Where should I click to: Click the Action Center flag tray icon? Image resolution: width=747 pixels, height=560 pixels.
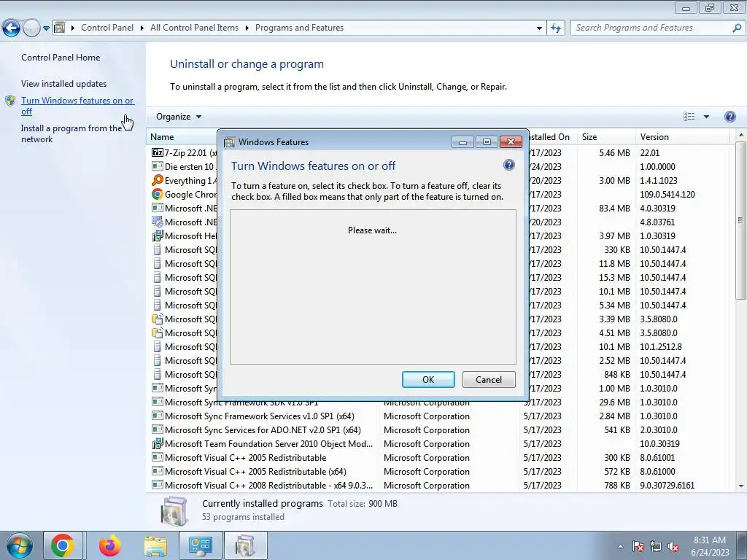coord(638,546)
